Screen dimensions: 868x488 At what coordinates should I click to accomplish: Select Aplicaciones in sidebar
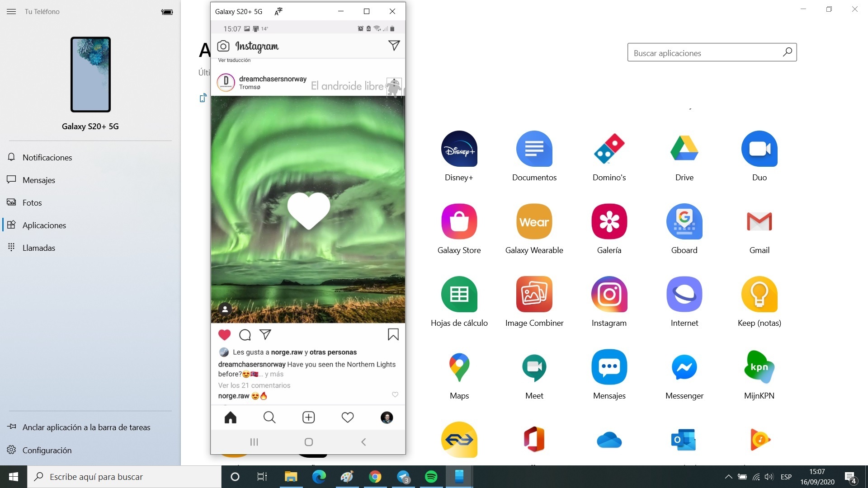pos(90,225)
